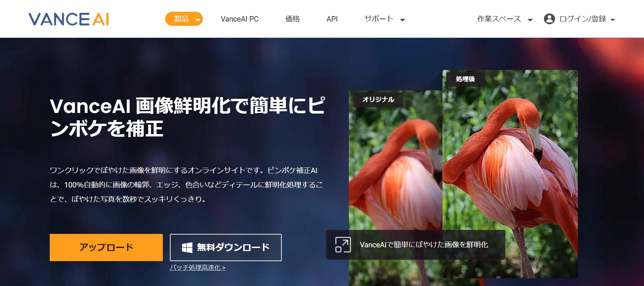
Task: Expand the ログイン/登録 dropdown arrow
Action: (613, 20)
